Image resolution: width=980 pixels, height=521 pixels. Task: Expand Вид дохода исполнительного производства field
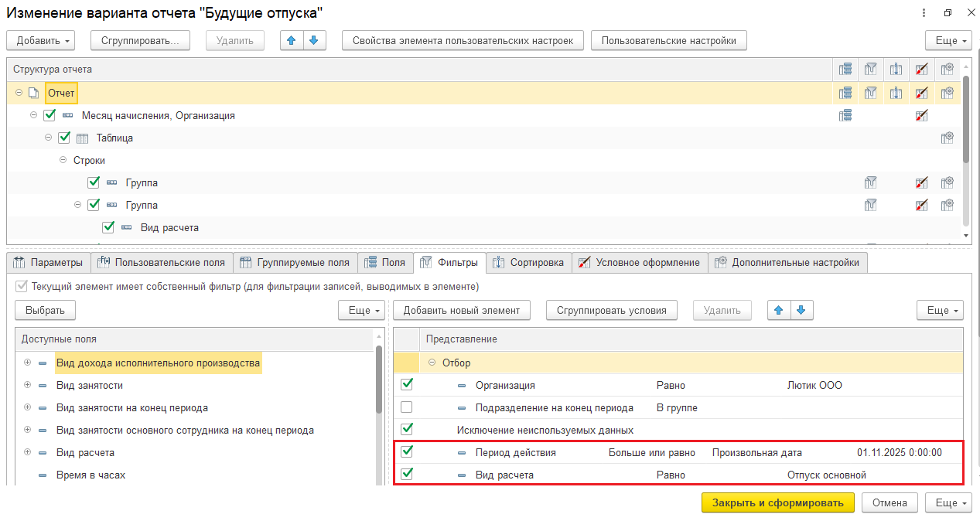(x=27, y=363)
